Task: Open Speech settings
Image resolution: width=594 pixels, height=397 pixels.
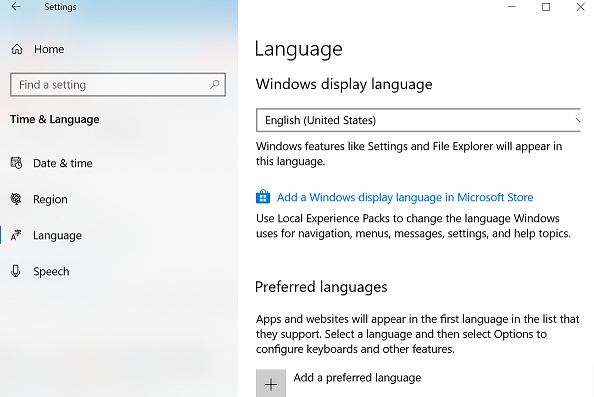Action: pos(51,272)
